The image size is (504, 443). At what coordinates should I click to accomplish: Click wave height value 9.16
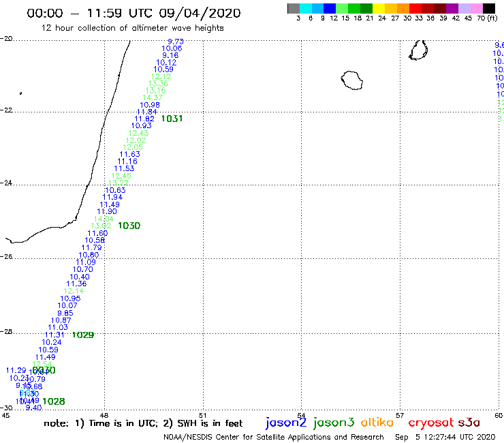point(170,56)
